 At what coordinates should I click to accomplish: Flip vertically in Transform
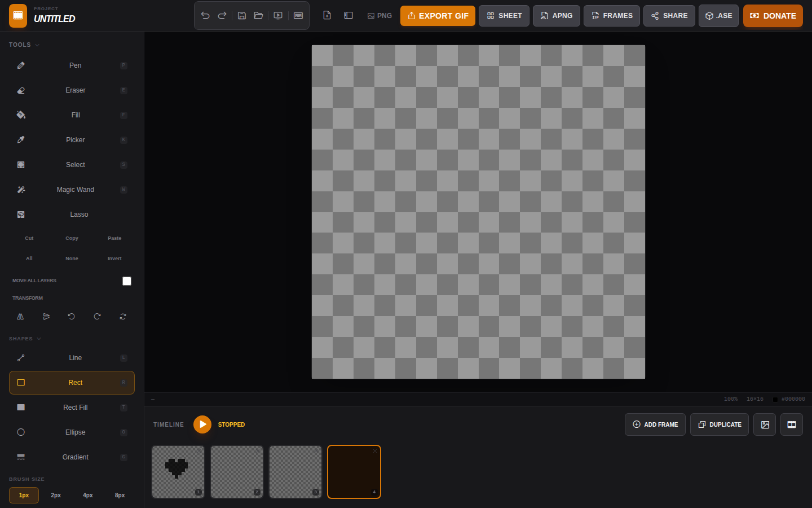coord(46,317)
